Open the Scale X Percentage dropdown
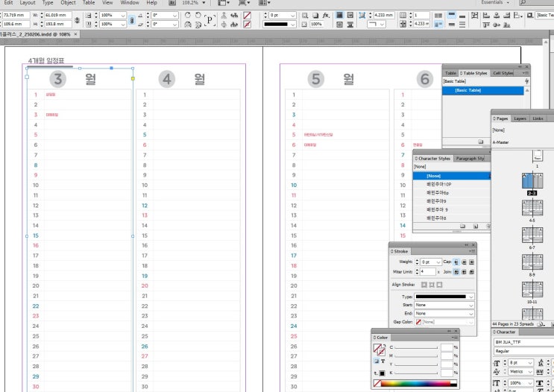554x392 pixels. click(123, 15)
